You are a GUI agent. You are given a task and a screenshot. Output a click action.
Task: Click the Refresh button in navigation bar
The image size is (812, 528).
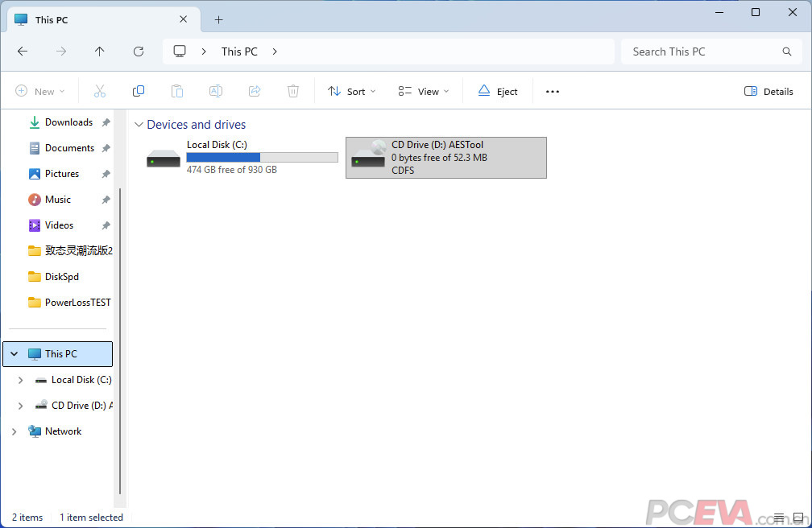139,52
